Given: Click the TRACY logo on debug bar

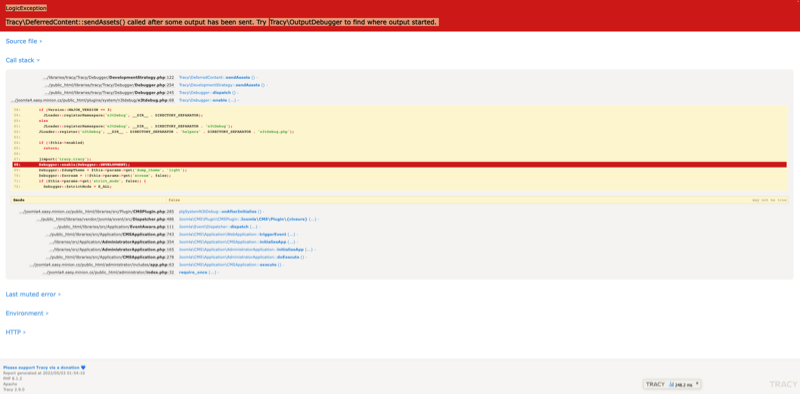Looking at the screenshot, I should (x=655, y=384).
